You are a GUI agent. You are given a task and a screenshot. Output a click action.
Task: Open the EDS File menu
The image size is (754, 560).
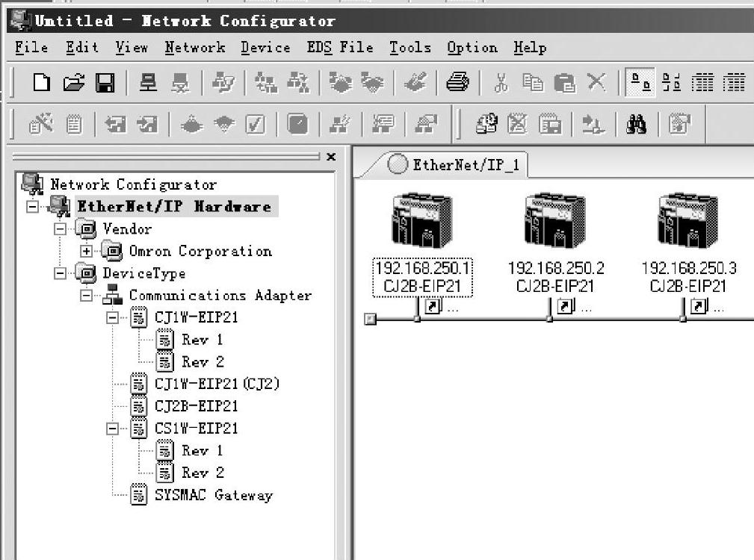340,48
